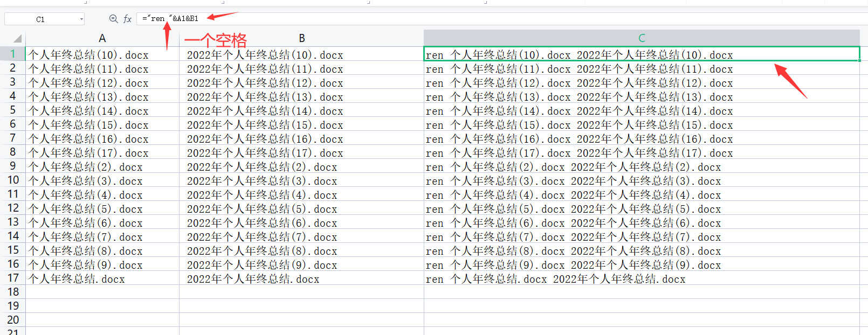Click the select-all corner triangle
The width and height of the screenshot is (868, 335).
17,38
